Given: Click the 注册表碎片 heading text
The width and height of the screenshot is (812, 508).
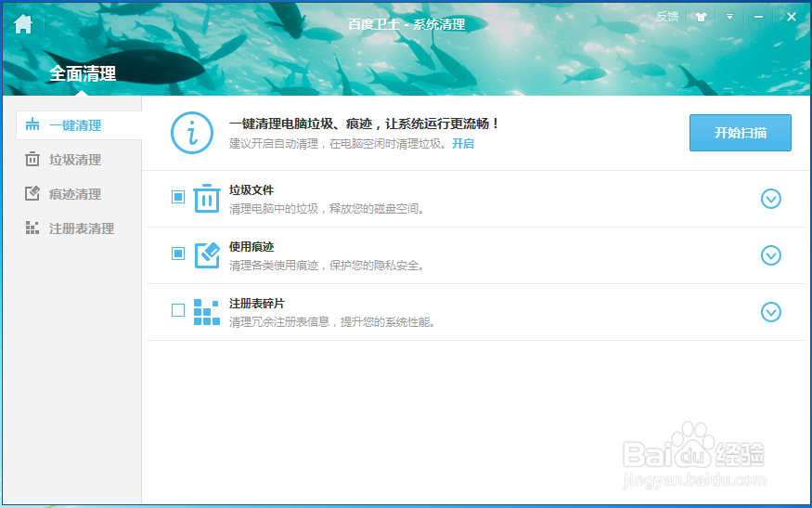Looking at the screenshot, I should (x=257, y=304).
